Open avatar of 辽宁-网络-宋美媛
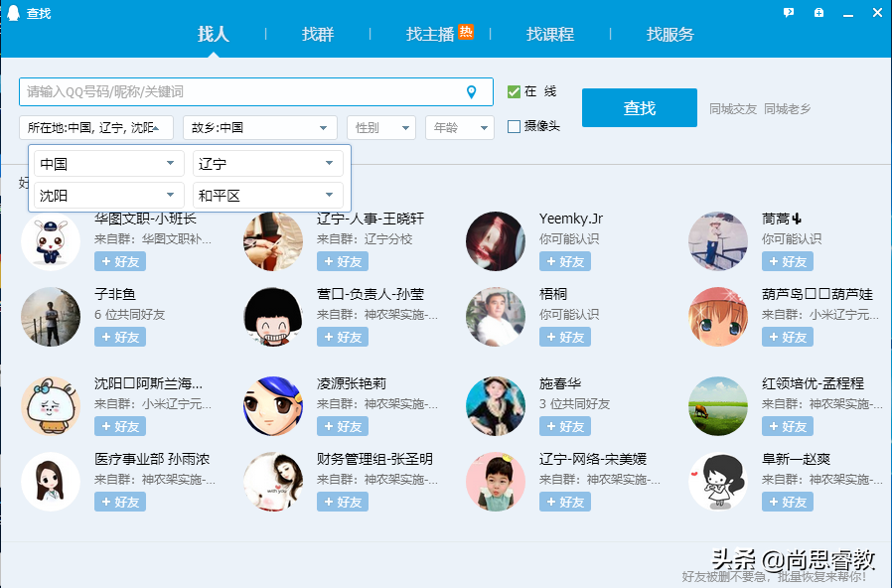The height and width of the screenshot is (588, 892). (496, 482)
